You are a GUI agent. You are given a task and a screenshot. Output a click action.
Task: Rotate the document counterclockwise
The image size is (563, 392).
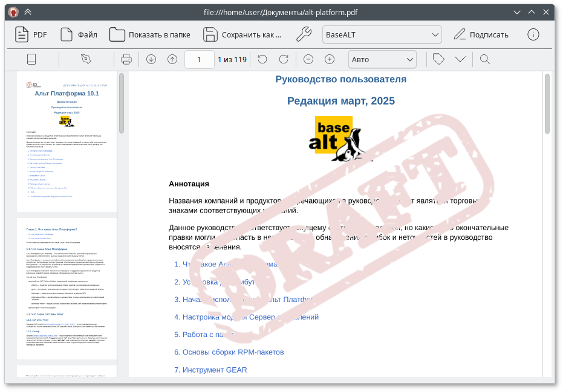pyautogui.click(x=261, y=59)
